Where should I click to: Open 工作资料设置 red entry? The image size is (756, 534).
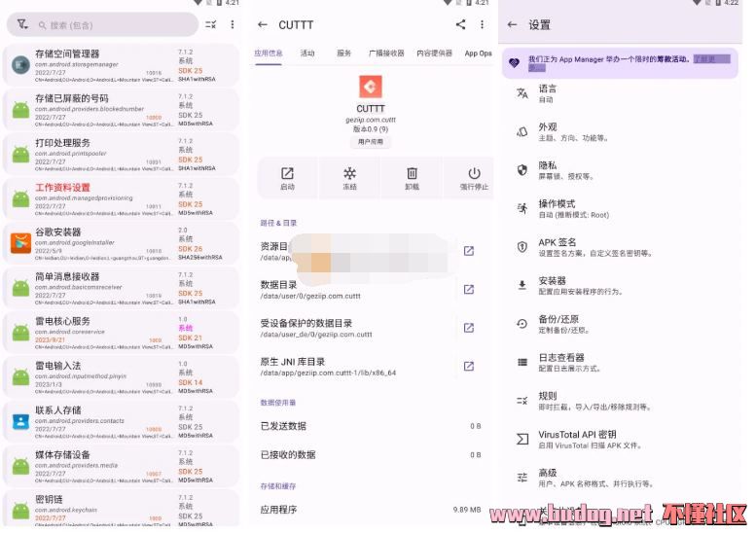pyautogui.click(x=121, y=198)
